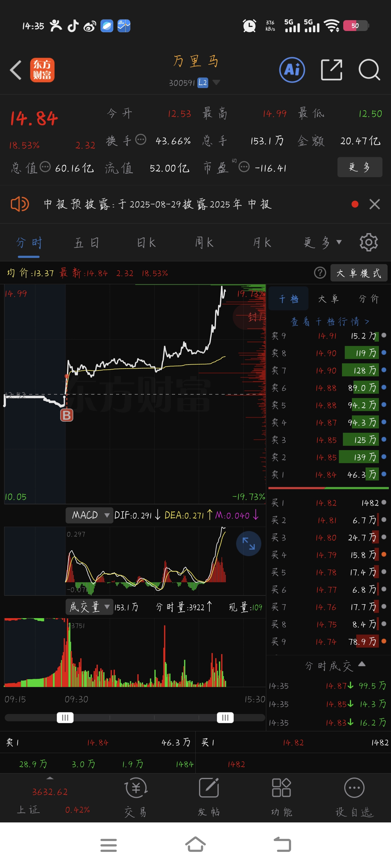Image resolution: width=391 pixels, height=868 pixels.
Task: Tap the 万里马 stock name title
Action: (196, 62)
